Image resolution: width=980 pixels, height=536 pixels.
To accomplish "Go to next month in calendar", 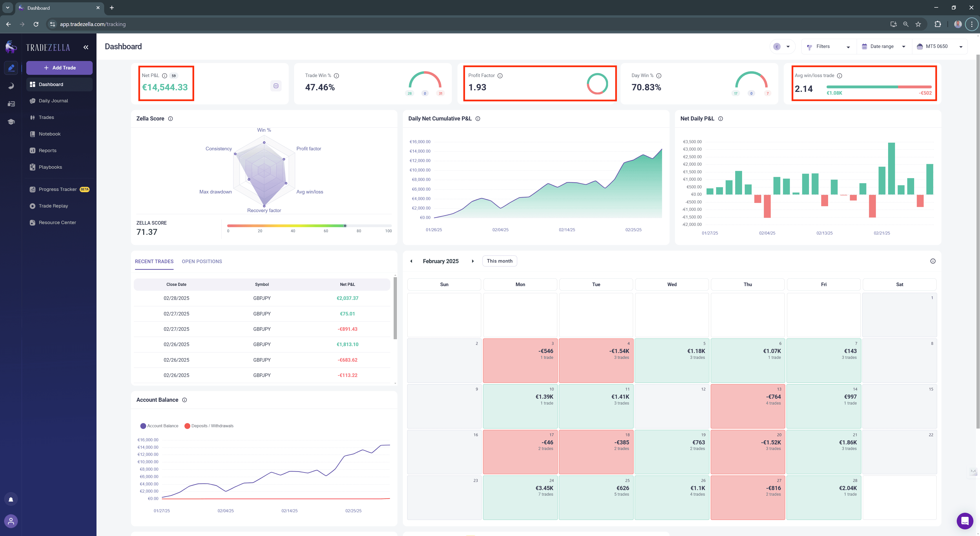I will [473, 261].
